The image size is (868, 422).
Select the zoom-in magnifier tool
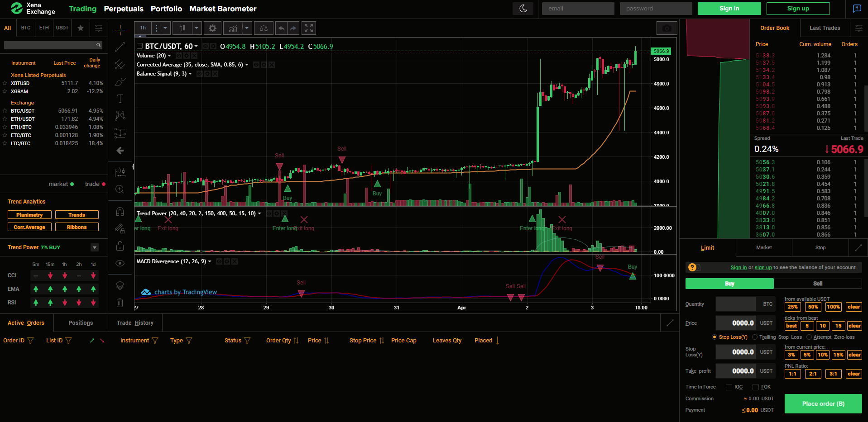click(120, 190)
